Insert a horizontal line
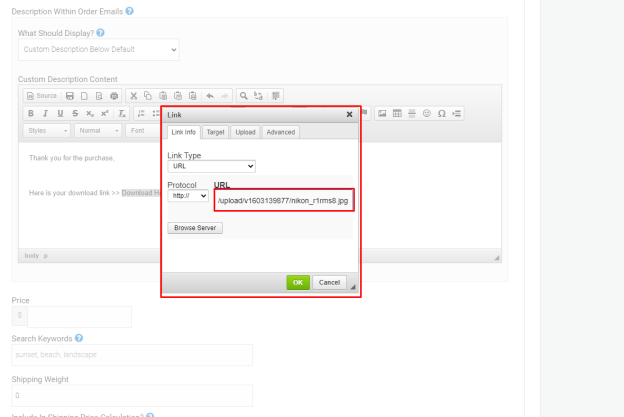Screen dimensions: 624x417 coord(412,113)
